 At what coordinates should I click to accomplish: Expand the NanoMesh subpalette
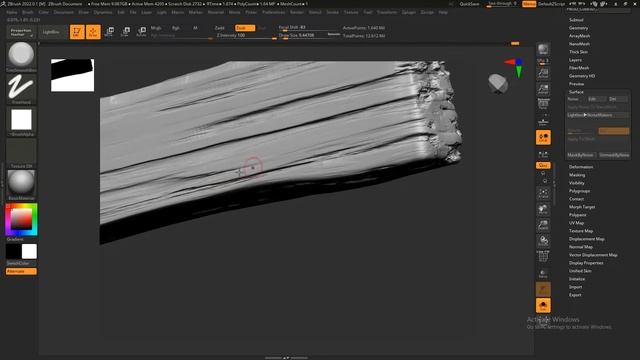tap(579, 44)
